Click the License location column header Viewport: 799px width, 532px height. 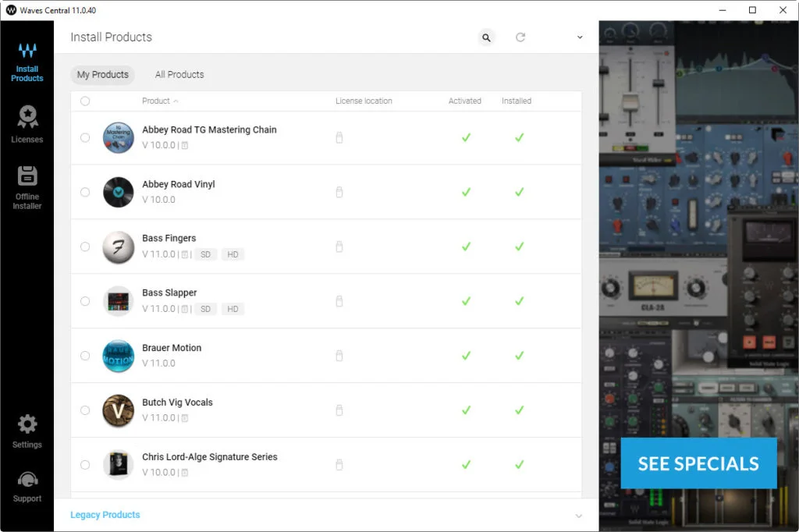point(364,101)
